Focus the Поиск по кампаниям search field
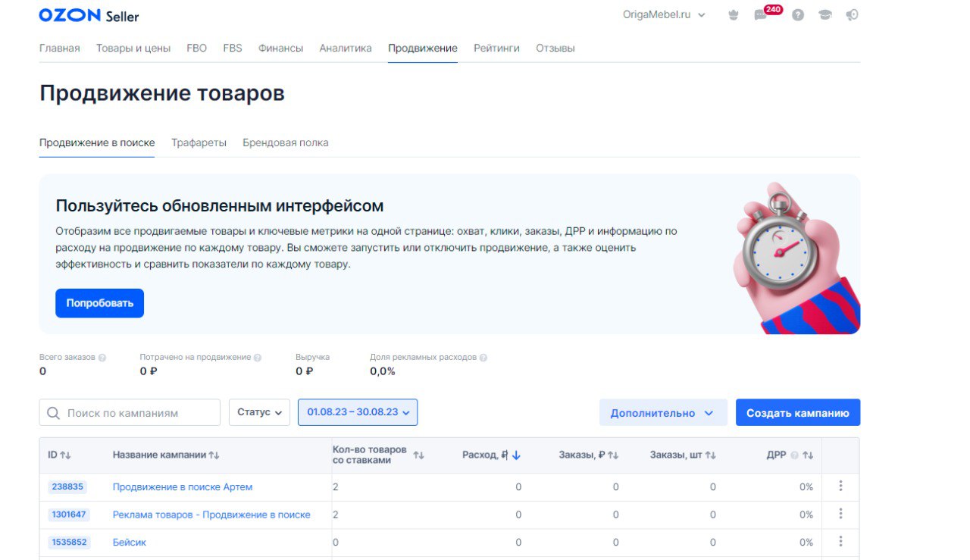Screen dimensions: 970x560 (130, 412)
